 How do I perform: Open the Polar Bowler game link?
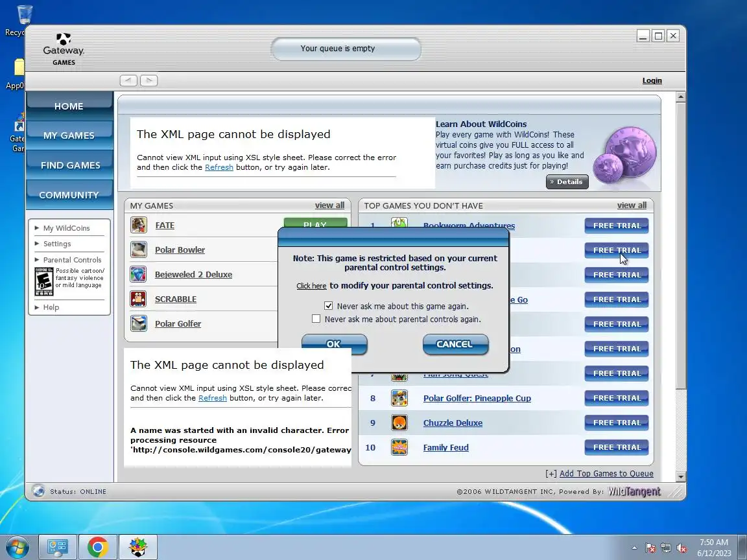(180, 250)
